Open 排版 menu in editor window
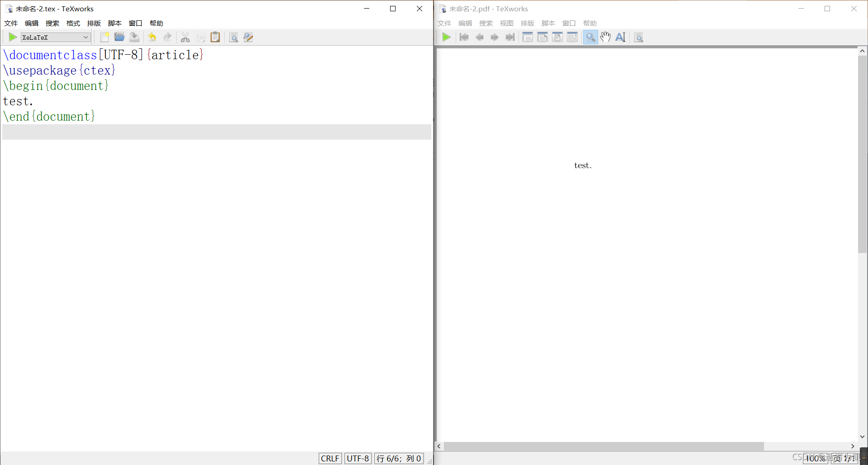The width and height of the screenshot is (868, 465). pyautogui.click(x=94, y=23)
